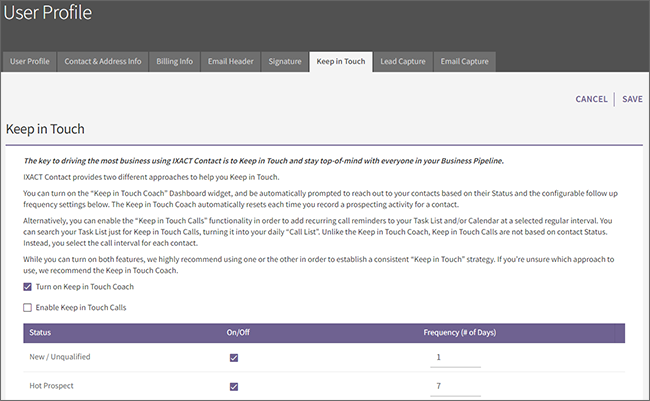Click the On/Off column header

(238, 333)
